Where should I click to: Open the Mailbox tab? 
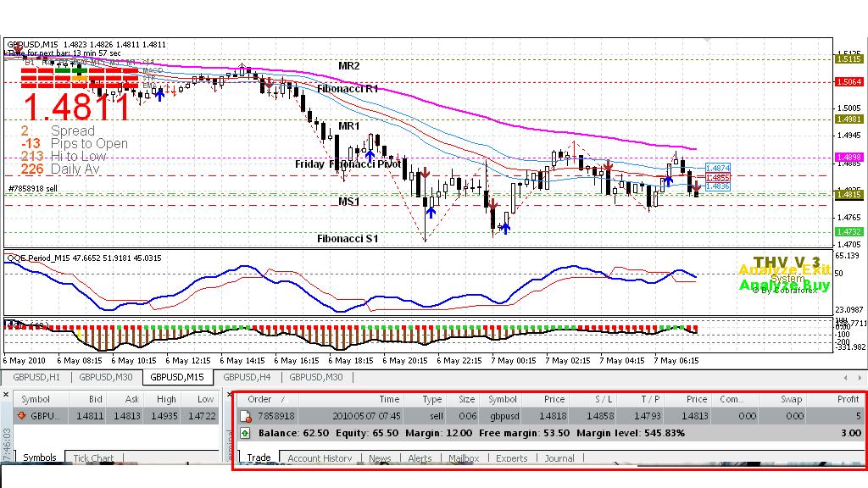[464, 458]
